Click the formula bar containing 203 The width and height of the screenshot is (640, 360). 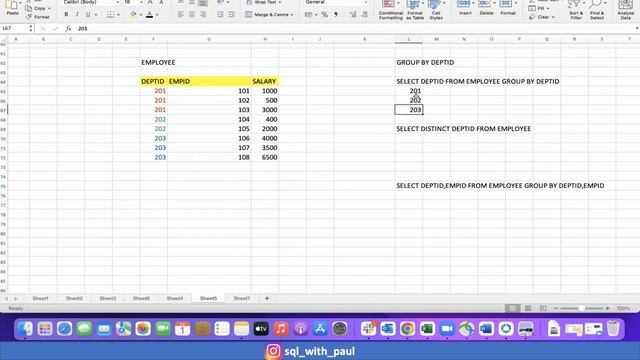(355, 29)
